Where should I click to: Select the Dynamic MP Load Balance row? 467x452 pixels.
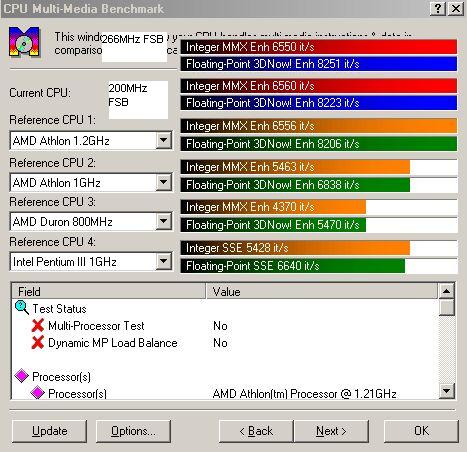point(225,343)
